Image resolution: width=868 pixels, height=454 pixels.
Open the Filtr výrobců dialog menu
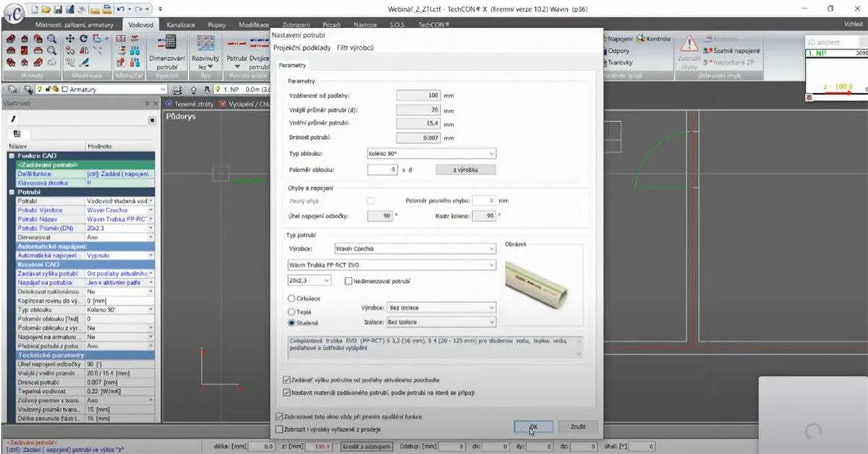coord(355,48)
